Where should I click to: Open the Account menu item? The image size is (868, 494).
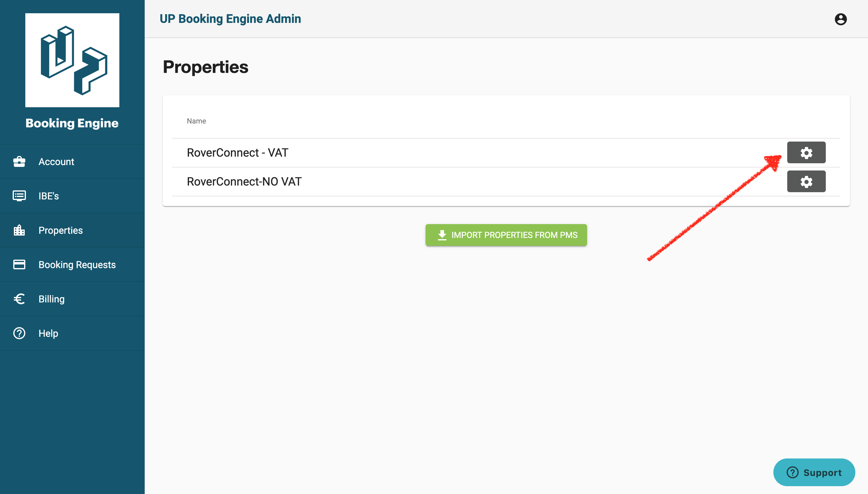72,162
